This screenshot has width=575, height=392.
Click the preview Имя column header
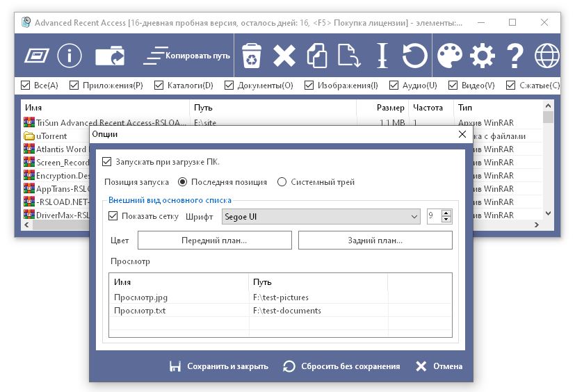[179, 282]
